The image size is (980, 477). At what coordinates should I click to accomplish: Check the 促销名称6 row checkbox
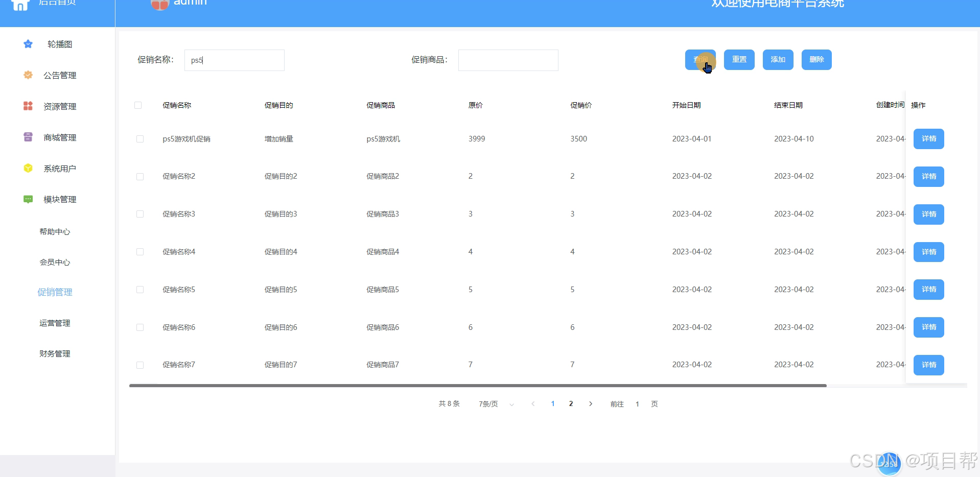point(140,327)
